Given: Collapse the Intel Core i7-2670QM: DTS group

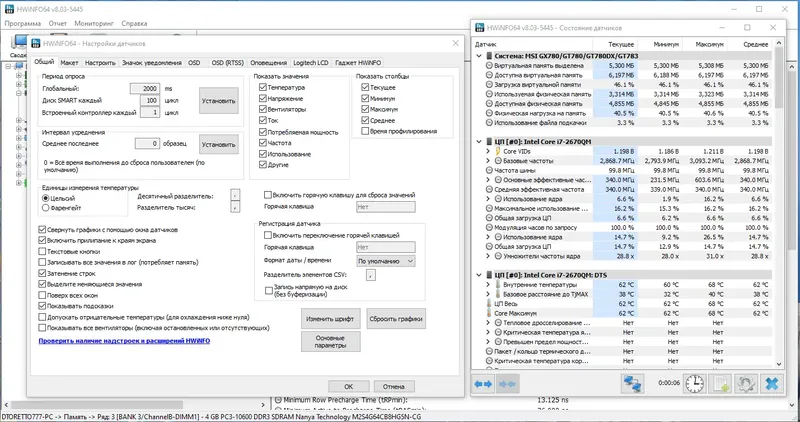Looking at the screenshot, I should point(479,275).
